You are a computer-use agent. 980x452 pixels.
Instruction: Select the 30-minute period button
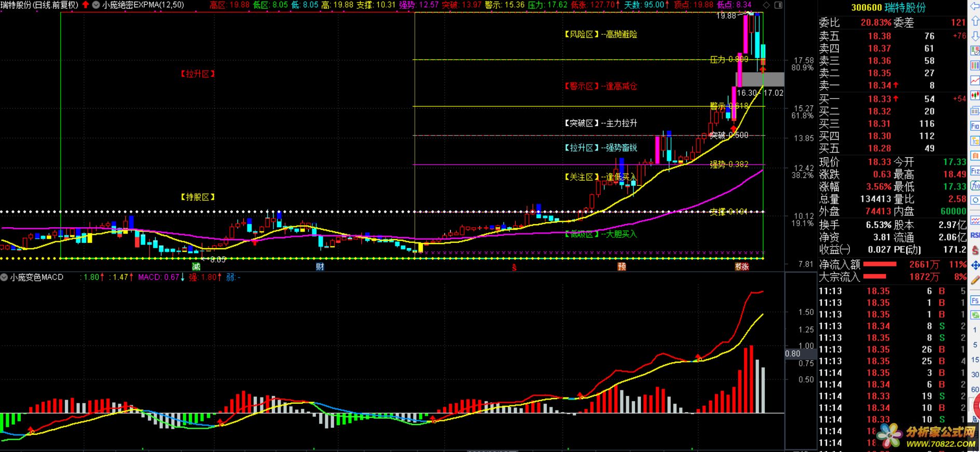(x=975, y=374)
